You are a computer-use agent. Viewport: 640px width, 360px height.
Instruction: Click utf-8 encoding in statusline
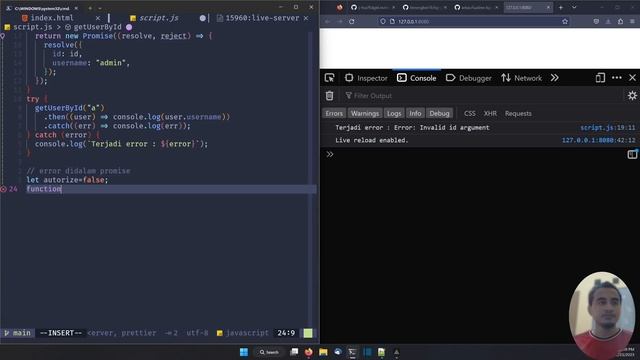pos(197,333)
